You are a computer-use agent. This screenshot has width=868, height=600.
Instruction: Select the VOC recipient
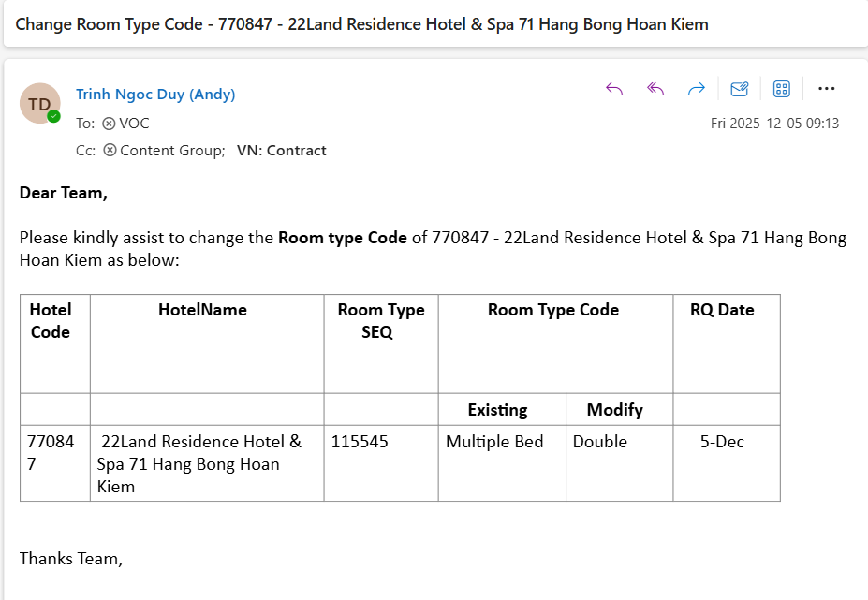point(134,123)
